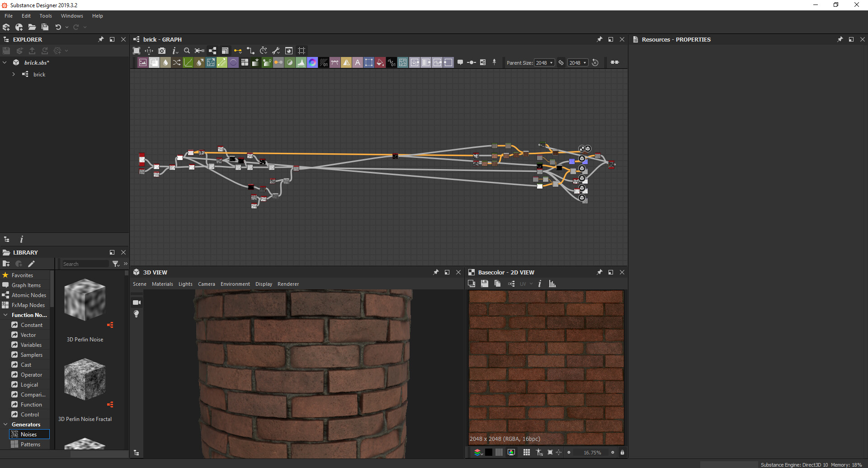Viewport: 868px width, 468px height.
Task: Collapse the Function Nodes library category
Action: pyautogui.click(x=5, y=315)
